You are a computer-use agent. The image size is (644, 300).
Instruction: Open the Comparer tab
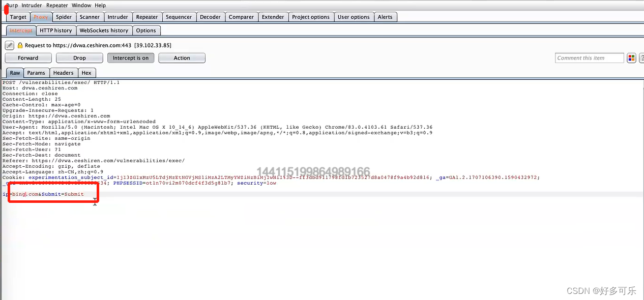pos(241,17)
